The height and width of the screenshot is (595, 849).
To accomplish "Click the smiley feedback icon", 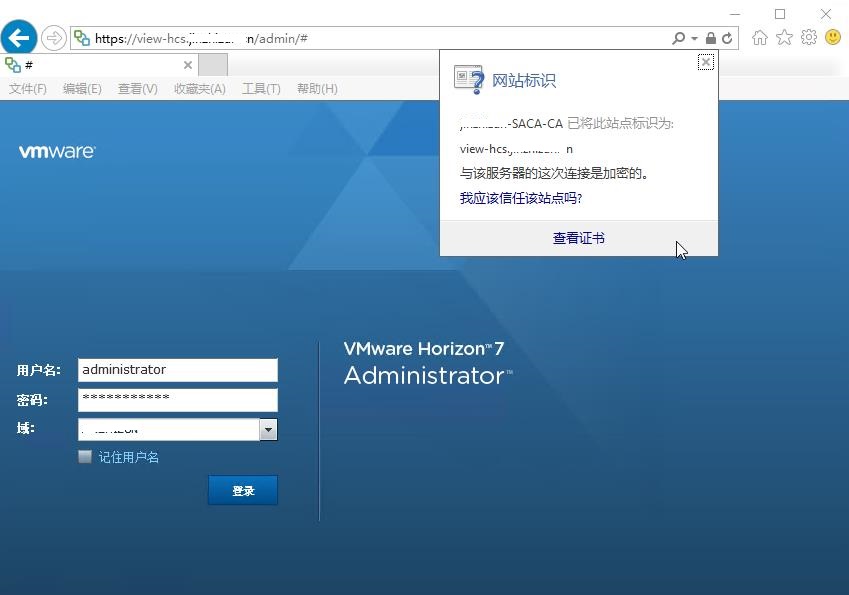I will click(832, 37).
